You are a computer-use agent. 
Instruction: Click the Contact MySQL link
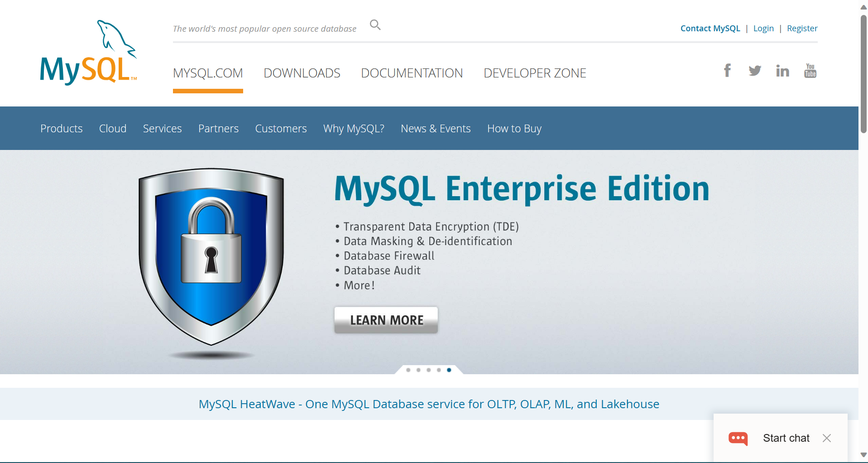point(710,28)
